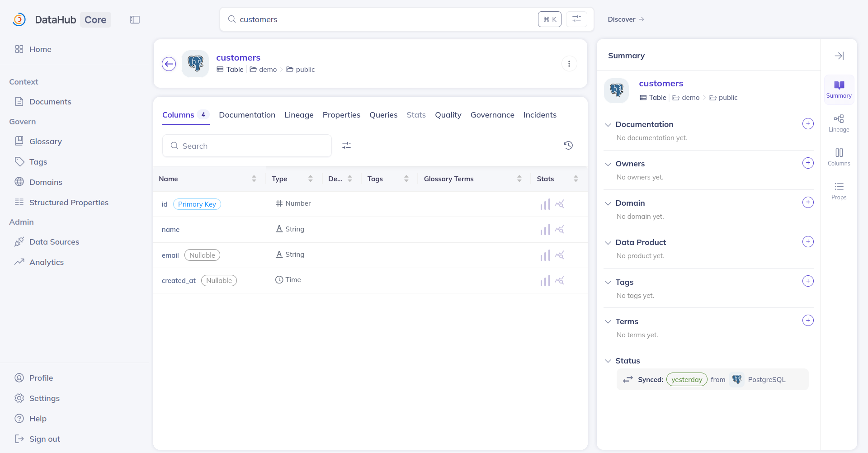Viewport: 868px width, 453px height.
Task: Switch to the Lineage tab
Action: point(299,115)
